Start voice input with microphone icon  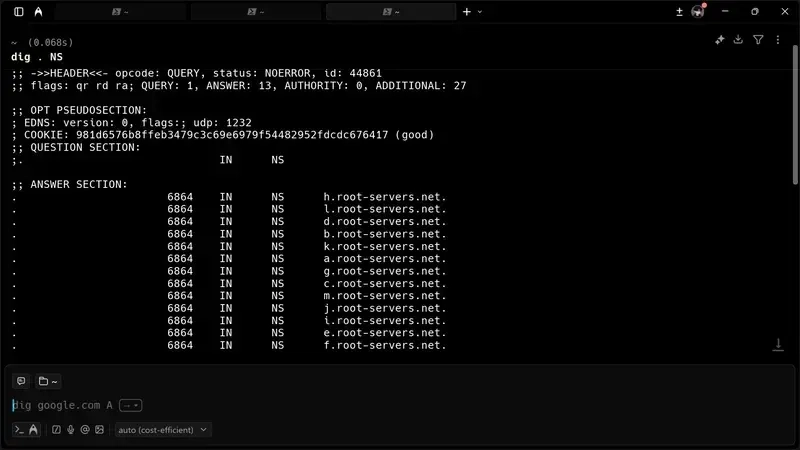click(x=71, y=429)
